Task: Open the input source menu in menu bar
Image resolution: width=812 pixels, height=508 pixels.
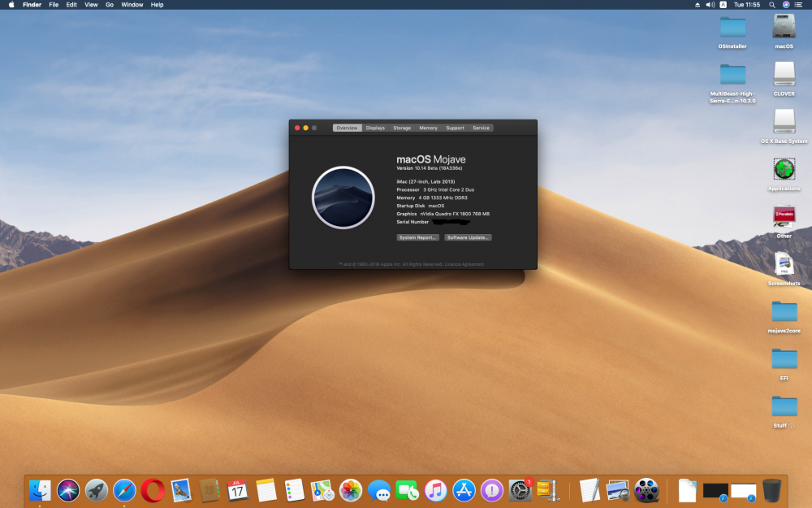Action: (x=723, y=5)
